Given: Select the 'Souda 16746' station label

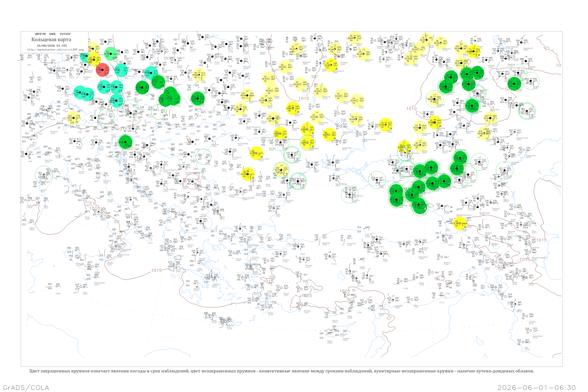Looking at the screenshot, I should (x=214, y=322).
